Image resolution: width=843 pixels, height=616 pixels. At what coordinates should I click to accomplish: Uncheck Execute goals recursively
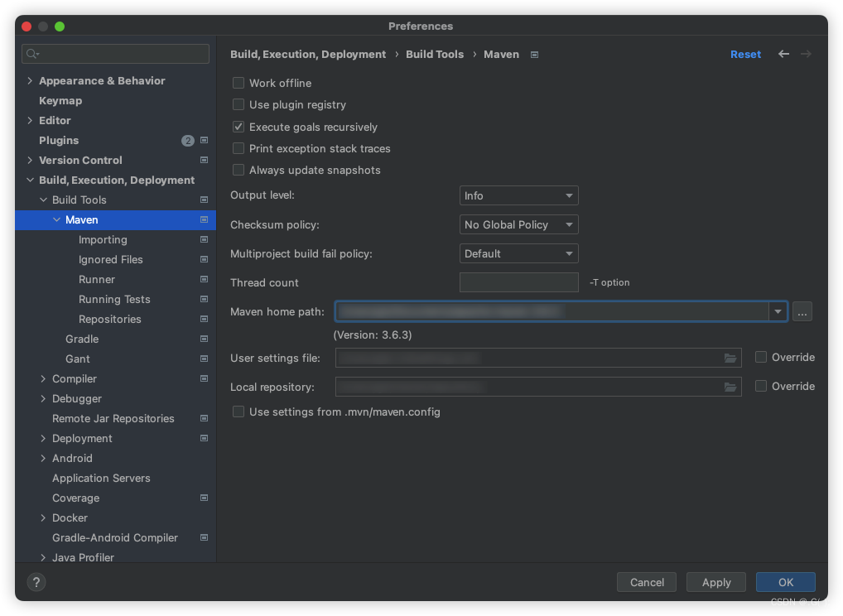[238, 127]
